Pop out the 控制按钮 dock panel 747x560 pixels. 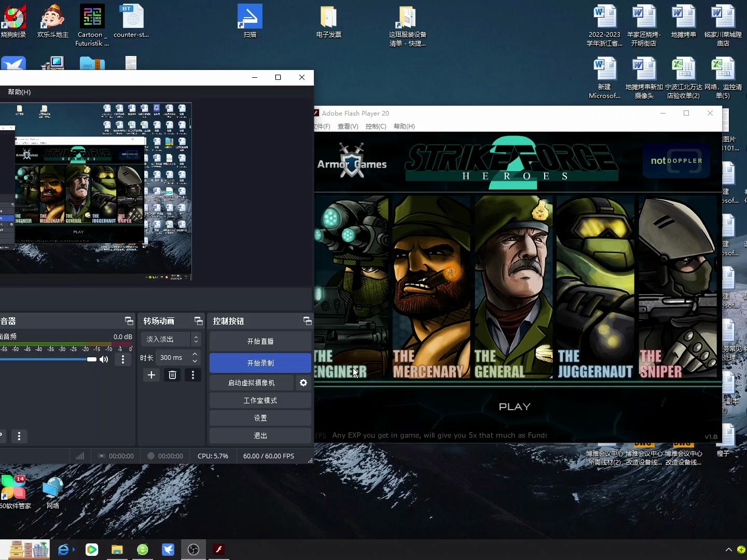307,321
